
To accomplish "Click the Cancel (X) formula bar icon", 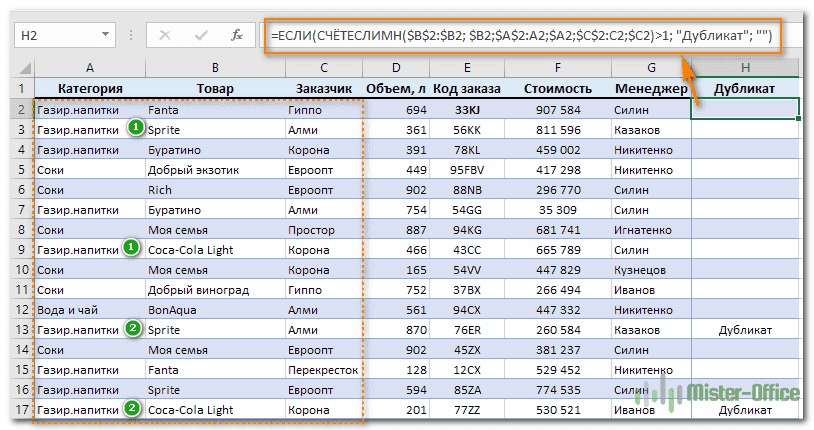I will (x=167, y=35).
